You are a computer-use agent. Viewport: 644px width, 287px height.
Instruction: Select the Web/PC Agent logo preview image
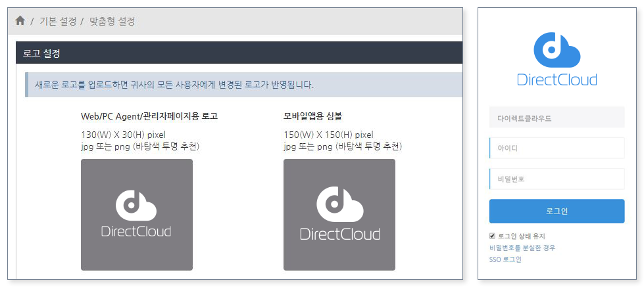pyautogui.click(x=137, y=215)
